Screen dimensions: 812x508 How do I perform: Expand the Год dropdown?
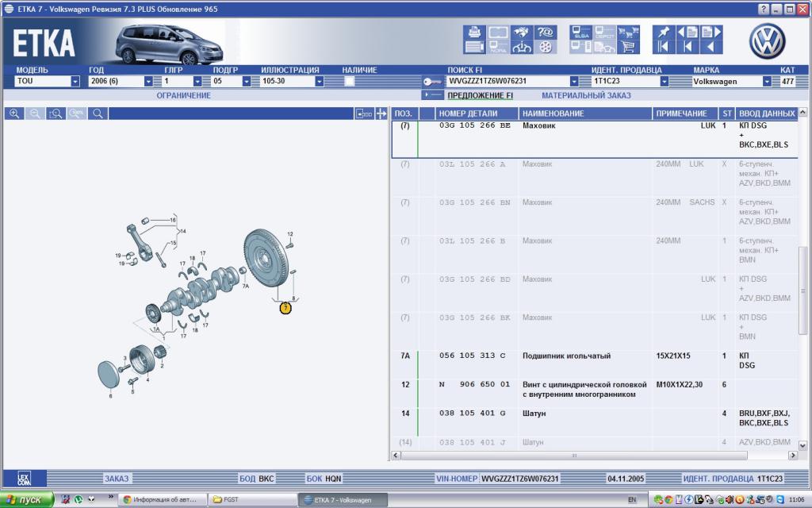(148, 82)
